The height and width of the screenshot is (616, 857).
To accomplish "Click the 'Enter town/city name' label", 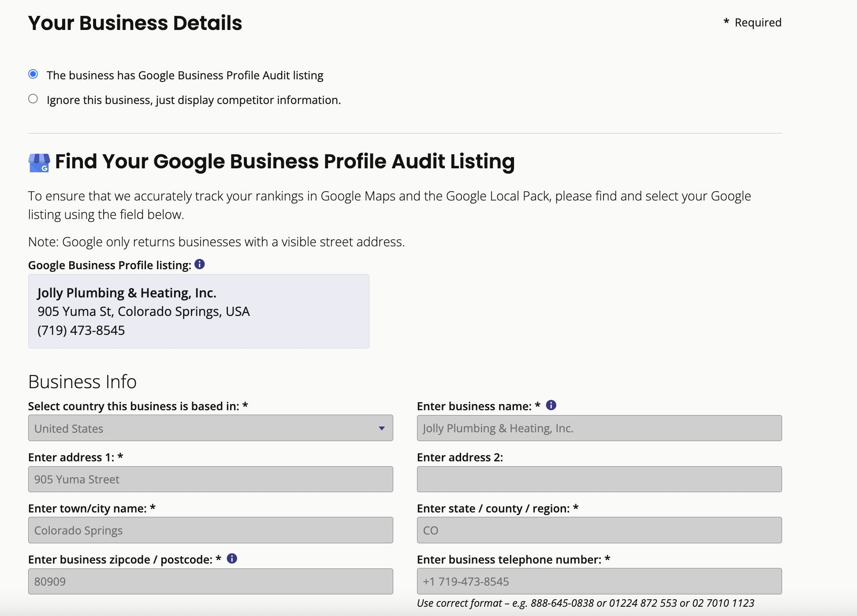I will 92,508.
